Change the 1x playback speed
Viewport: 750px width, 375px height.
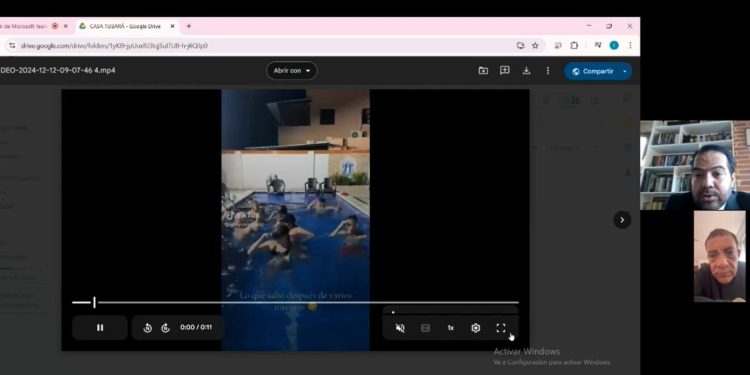coord(451,328)
